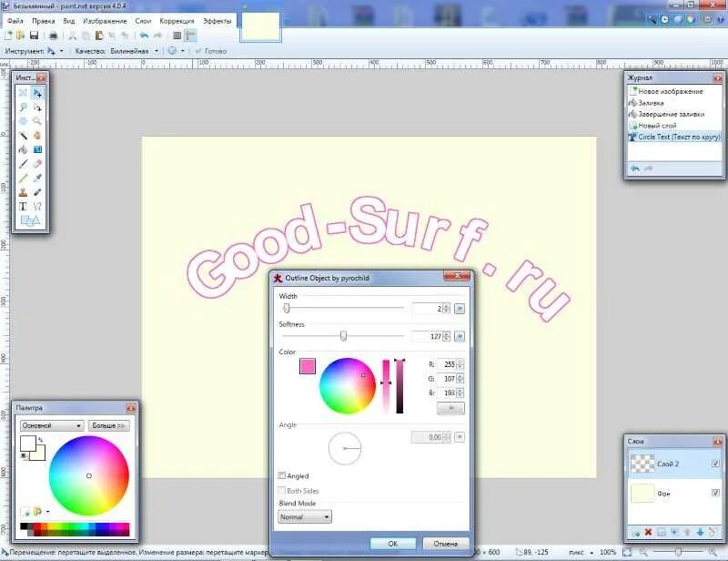This screenshot has height=561, width=728.
Task: Click the zoom slider in status bar
Action: pos(678,552)
